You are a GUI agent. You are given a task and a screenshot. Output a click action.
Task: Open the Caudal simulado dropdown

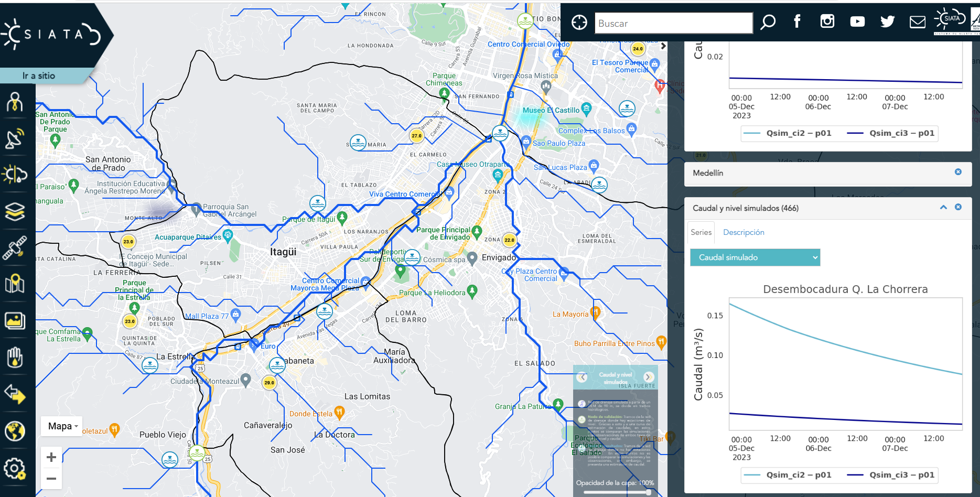coord(755,257)
